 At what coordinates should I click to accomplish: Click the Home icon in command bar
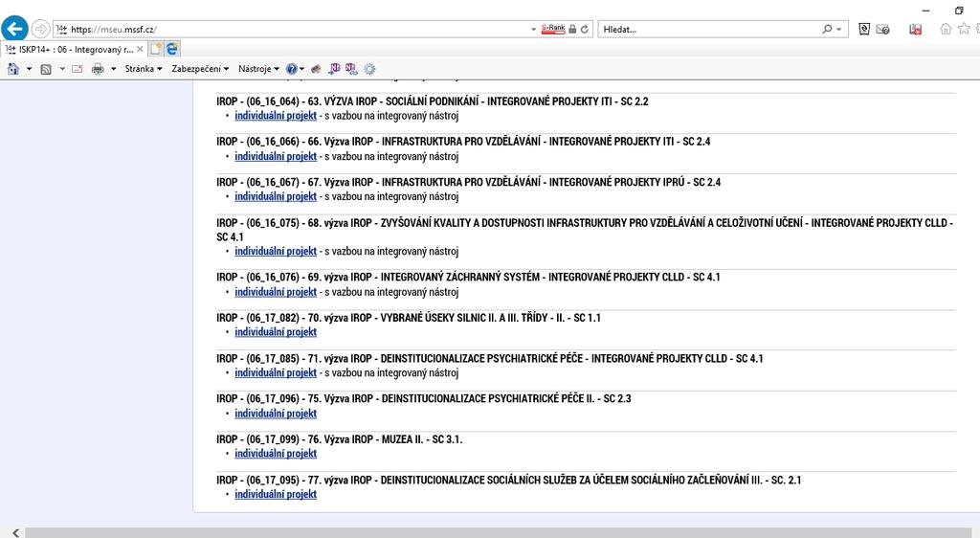click(x=13, y=69)
